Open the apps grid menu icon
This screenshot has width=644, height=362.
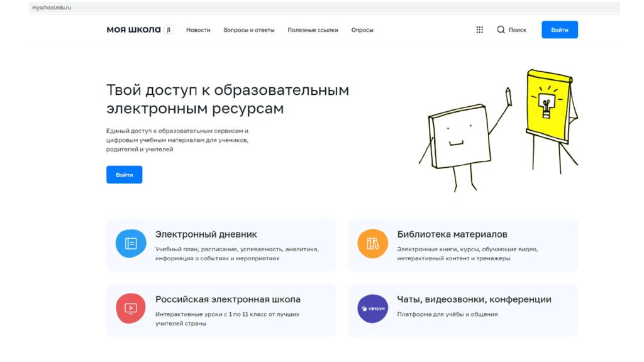479,30
